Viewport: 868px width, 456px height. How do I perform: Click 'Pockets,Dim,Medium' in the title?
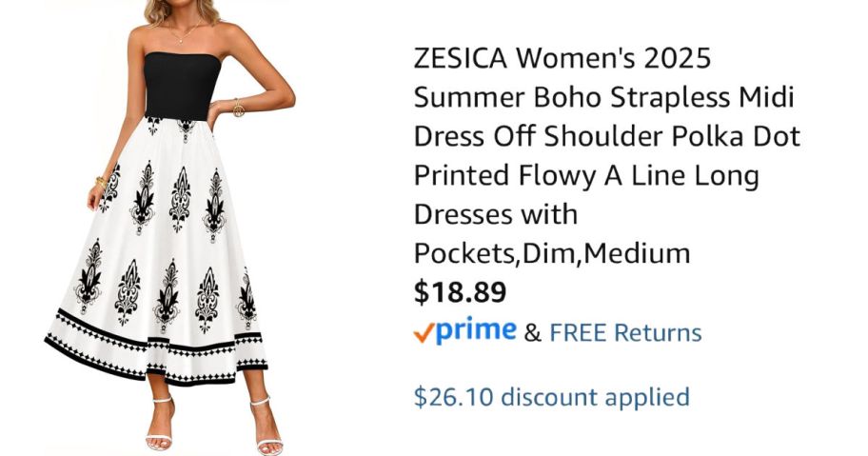pyautogui.click(x=551, y=253)
